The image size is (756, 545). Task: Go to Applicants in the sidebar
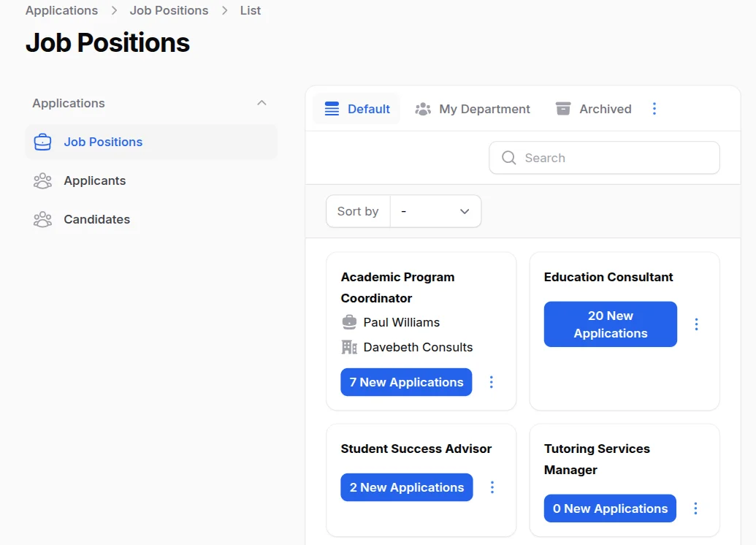151,181
